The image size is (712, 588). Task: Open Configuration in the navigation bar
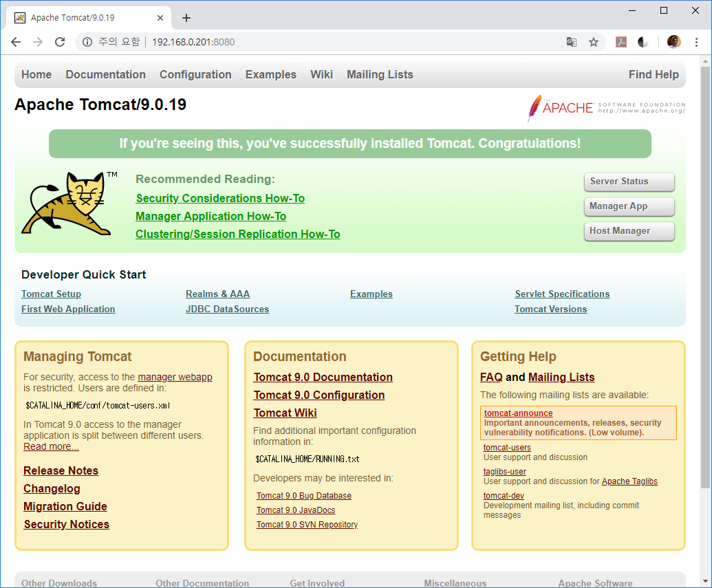(195, 74)
